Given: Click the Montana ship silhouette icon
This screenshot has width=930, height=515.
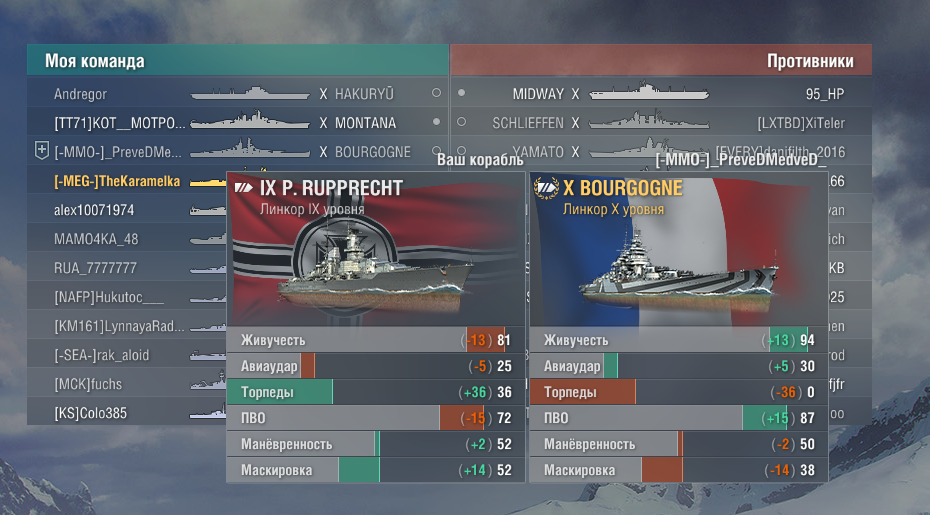Looking at the screenshot, I should pyautogui.click(x=250, y=120).
